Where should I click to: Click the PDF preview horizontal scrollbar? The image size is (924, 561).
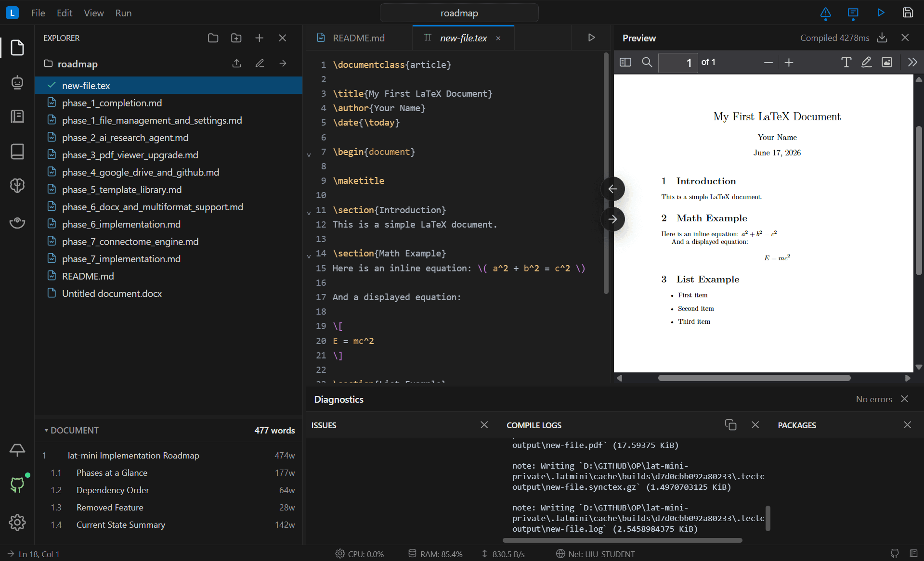754,378
